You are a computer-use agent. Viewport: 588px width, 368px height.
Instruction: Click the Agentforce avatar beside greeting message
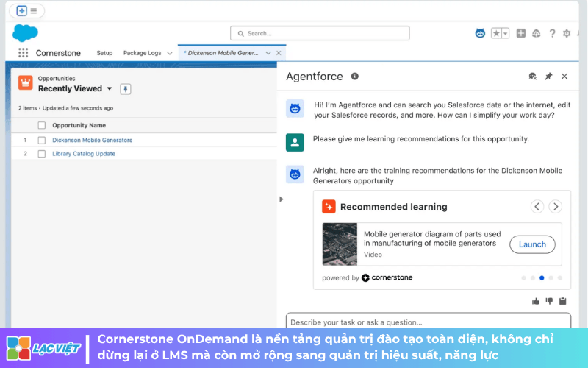tap(295, 109)
